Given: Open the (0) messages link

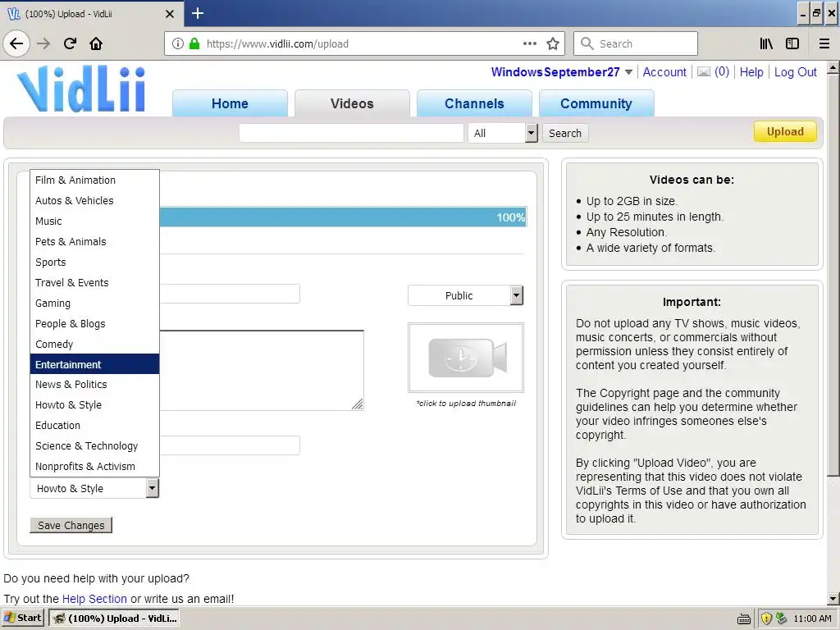Looking at the screenshot, I should pos(722,72).
